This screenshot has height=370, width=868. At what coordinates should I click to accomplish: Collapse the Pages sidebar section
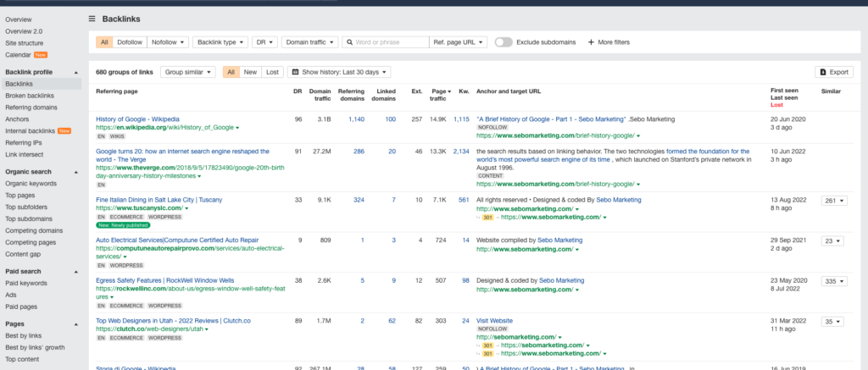click(76, 324)
